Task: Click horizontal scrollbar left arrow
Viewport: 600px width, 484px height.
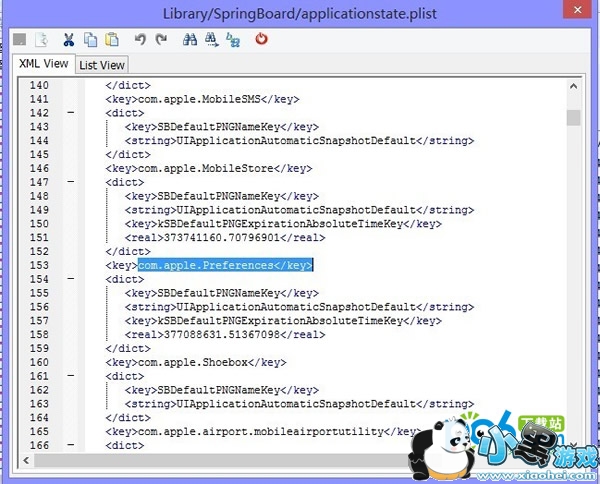Action: pos(26,460)
